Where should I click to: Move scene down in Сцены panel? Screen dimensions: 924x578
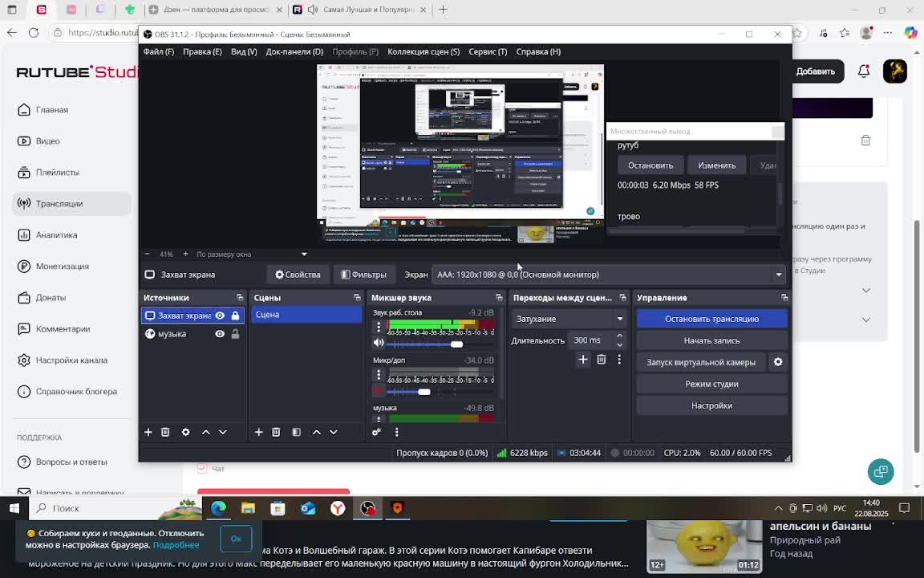pos(334,433)
